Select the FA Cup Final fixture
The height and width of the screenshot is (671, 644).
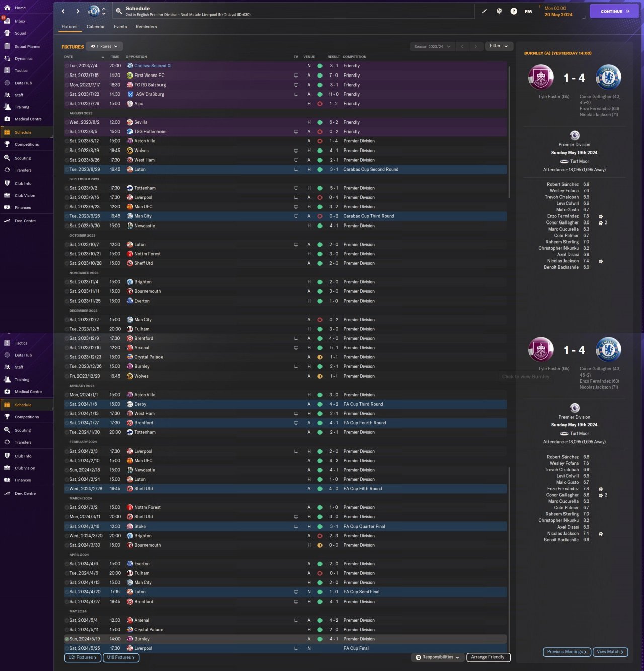pos(285,648)
